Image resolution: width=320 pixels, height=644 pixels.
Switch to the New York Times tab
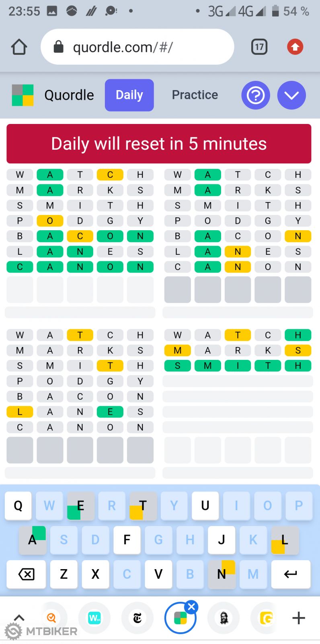tap(137, 618)
